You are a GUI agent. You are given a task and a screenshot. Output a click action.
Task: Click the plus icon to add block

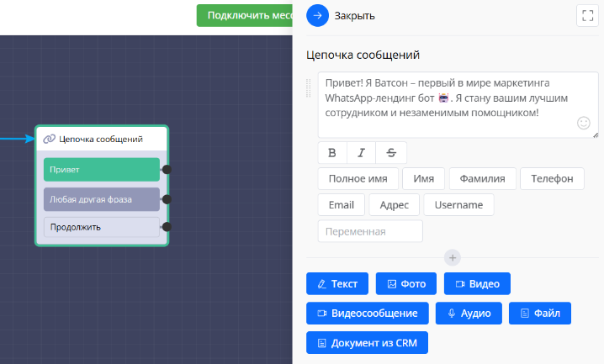[x=452, y=257]
